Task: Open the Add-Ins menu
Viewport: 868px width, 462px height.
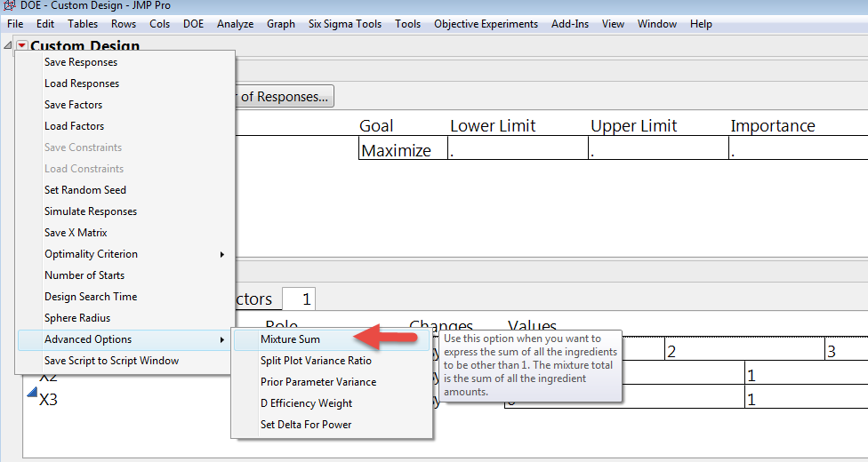Action: [x=569, y=24]
